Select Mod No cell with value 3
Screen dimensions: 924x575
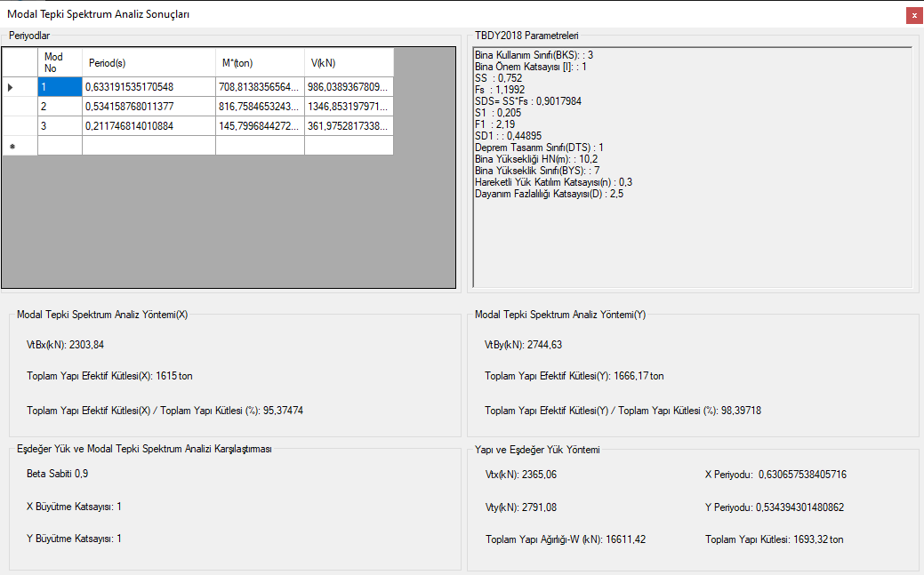[60, 125]
